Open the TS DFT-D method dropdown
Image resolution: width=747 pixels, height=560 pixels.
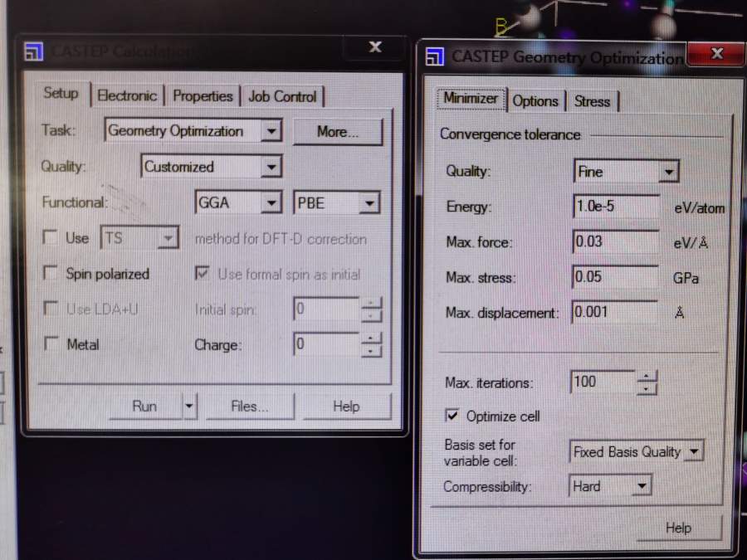coord(167,238)
